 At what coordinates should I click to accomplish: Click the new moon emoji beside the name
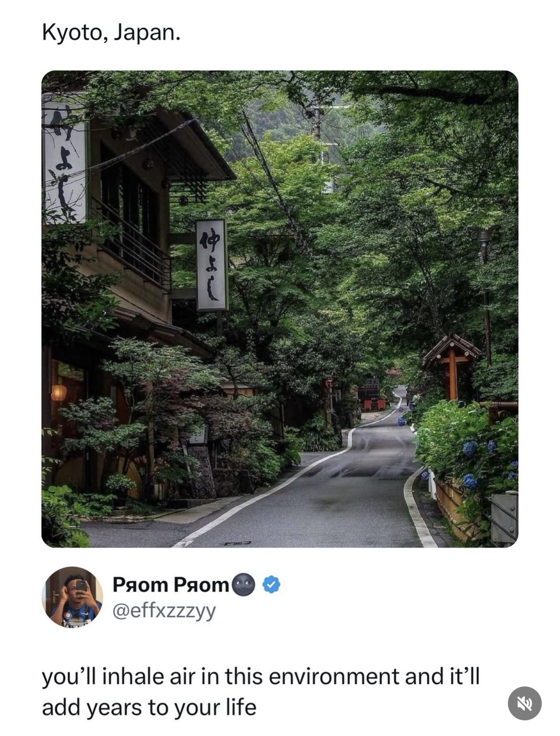pyautogui.click(x=244, y=585)
